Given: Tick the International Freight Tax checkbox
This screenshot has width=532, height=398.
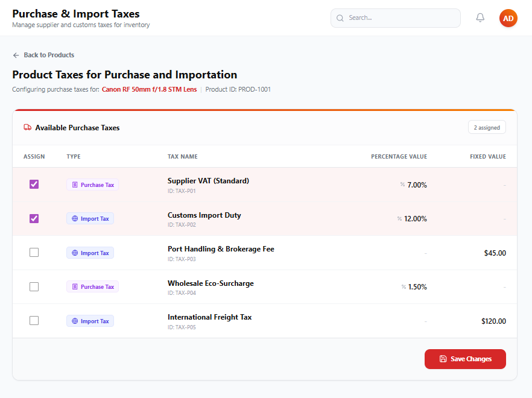Looking at the screenshot, I should pos(34,321).
